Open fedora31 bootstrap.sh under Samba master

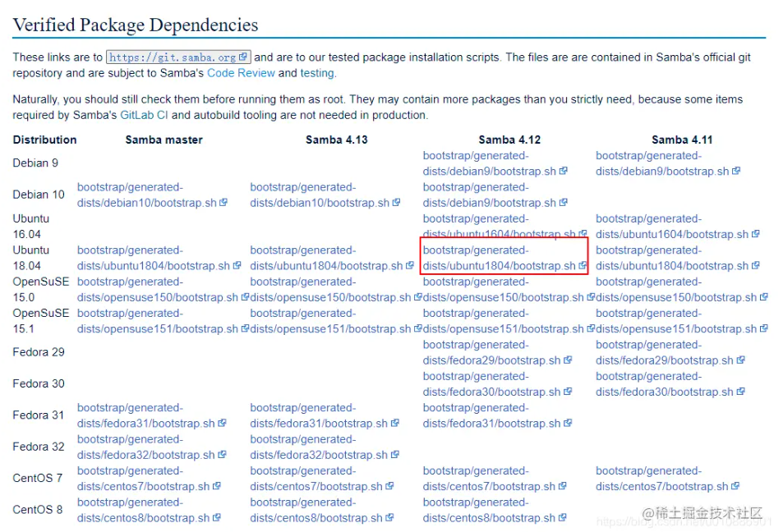[x=152, y=415]
